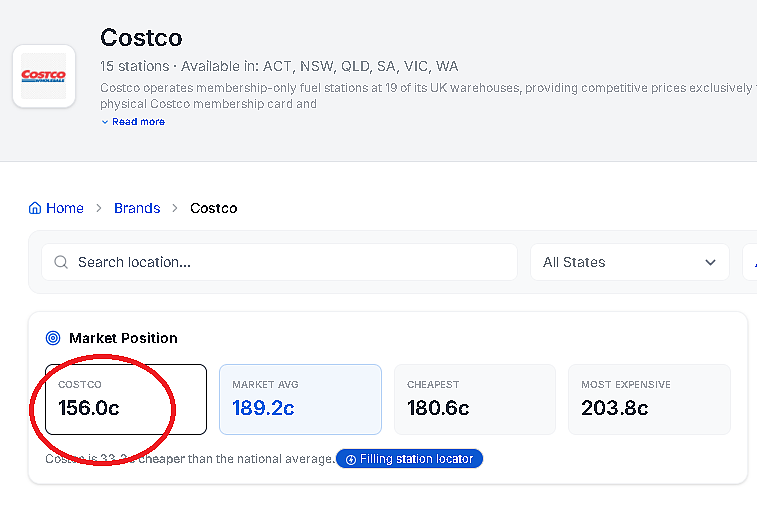Select the Costco 156.0c price card
Screen dimensions: 757x505
(126, 399)
